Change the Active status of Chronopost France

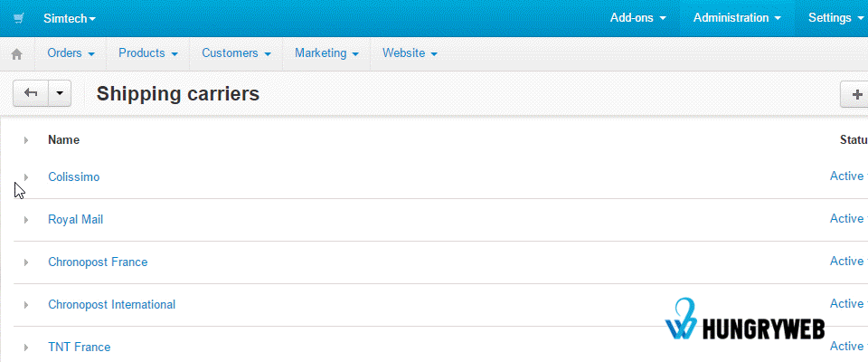[x=848, y=262]
